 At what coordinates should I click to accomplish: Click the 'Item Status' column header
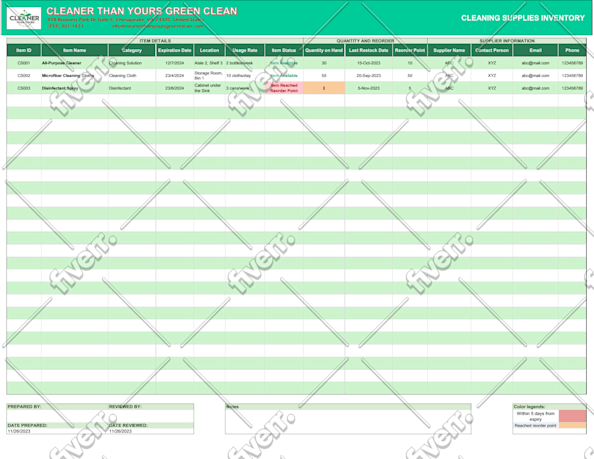pyautogui.click(x=284, y=50)
